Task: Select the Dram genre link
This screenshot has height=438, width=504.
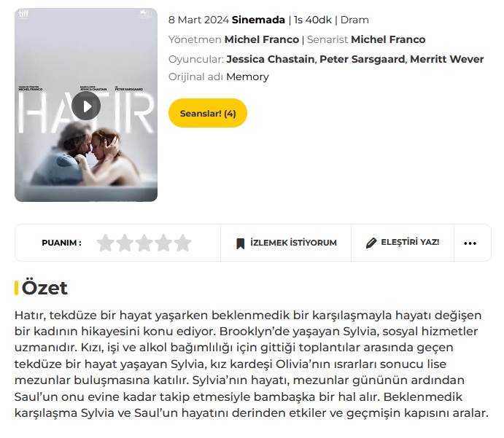Action: pyautogui.click(x=354, y=20)
